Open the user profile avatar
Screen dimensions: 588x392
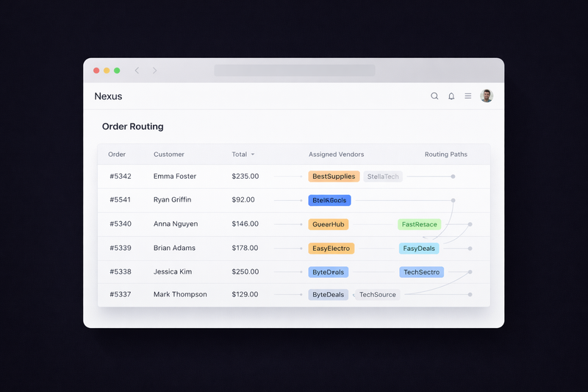(487, 96)
